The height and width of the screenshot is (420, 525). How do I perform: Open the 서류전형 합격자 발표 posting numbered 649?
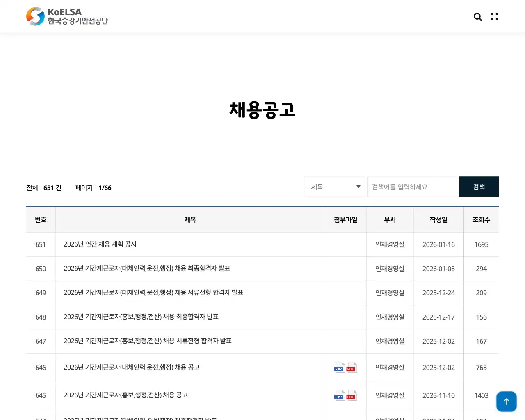coord(153,292)
